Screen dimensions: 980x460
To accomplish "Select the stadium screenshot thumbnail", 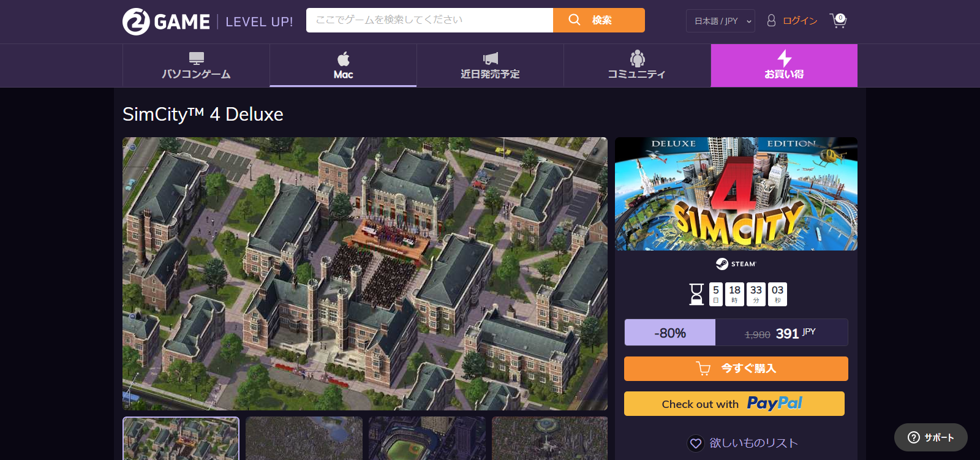I will 427,438.
